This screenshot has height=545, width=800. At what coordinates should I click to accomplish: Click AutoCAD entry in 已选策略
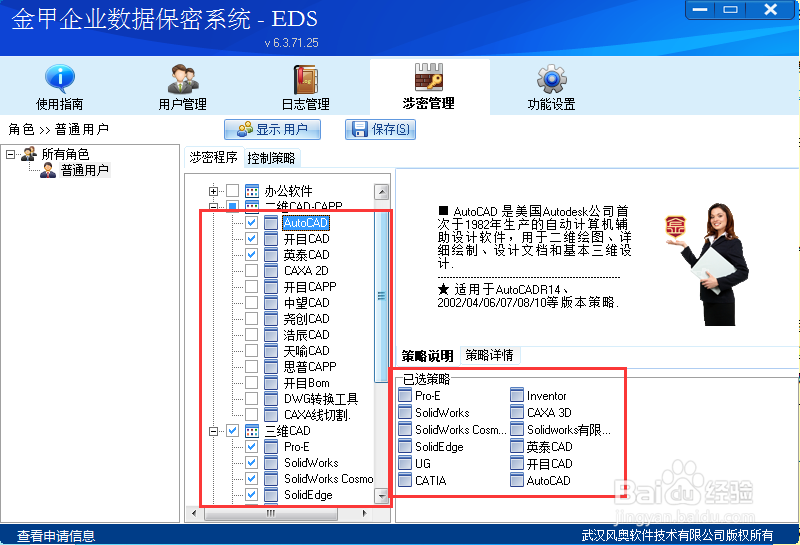click(540, 480)
